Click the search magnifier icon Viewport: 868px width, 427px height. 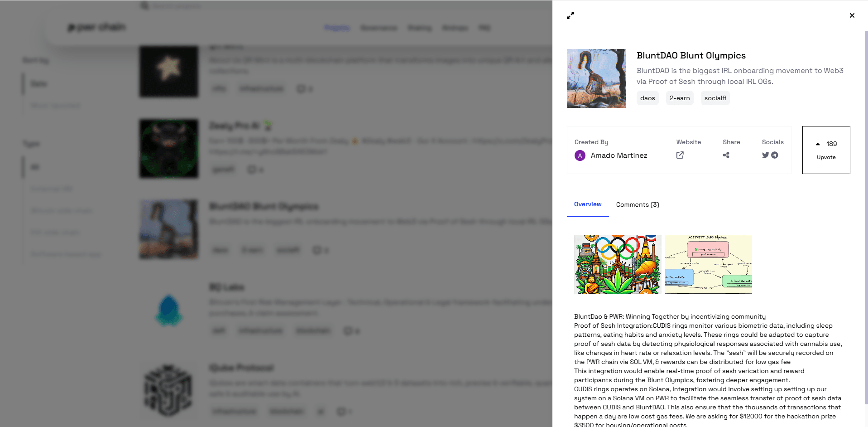(144, 5)
